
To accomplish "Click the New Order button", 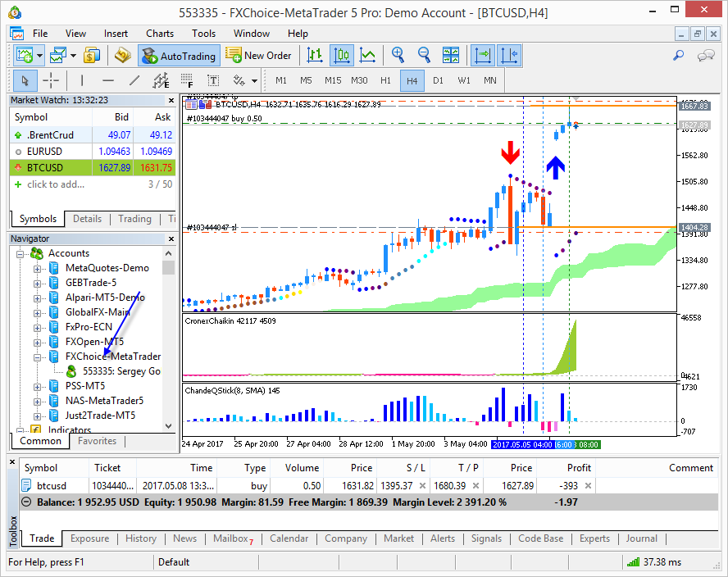I will click(x=258, y=56).
